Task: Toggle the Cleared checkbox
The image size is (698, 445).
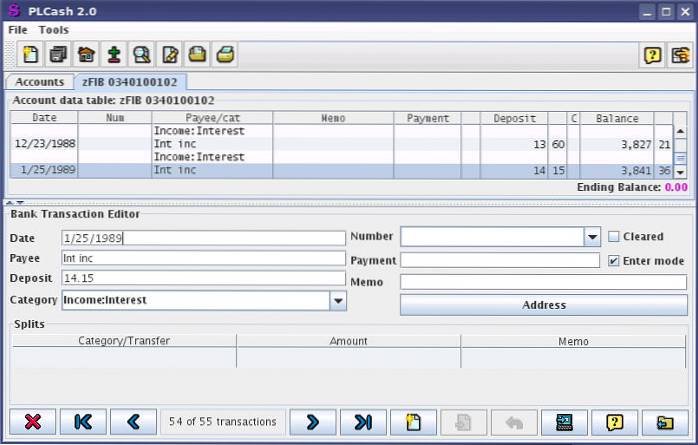Action: (x=614, y=237)
